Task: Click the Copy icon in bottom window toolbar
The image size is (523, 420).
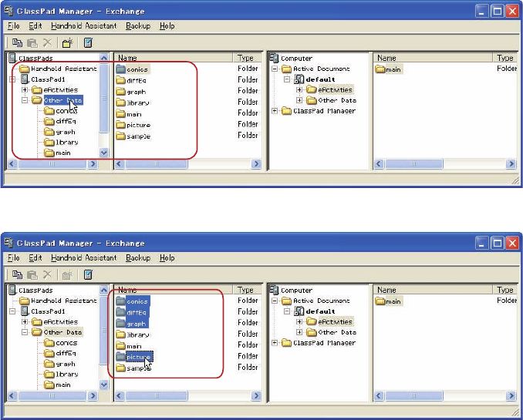Action: tap(17, 274)
